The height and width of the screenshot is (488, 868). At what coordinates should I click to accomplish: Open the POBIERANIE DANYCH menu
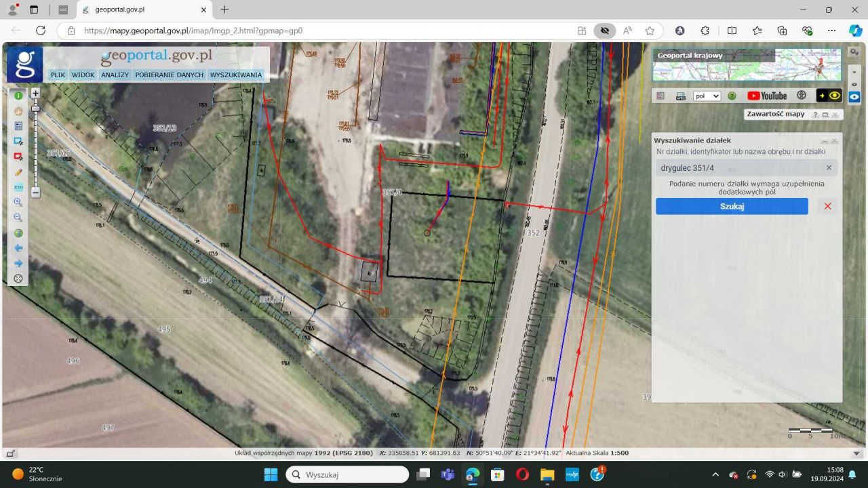[x=169, y=75]
